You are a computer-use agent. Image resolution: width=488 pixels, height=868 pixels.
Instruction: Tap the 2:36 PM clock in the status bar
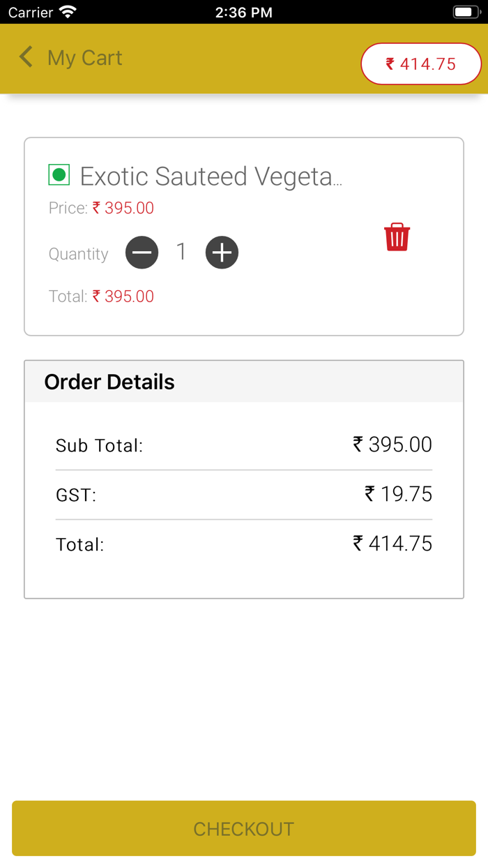pos(243,12)
